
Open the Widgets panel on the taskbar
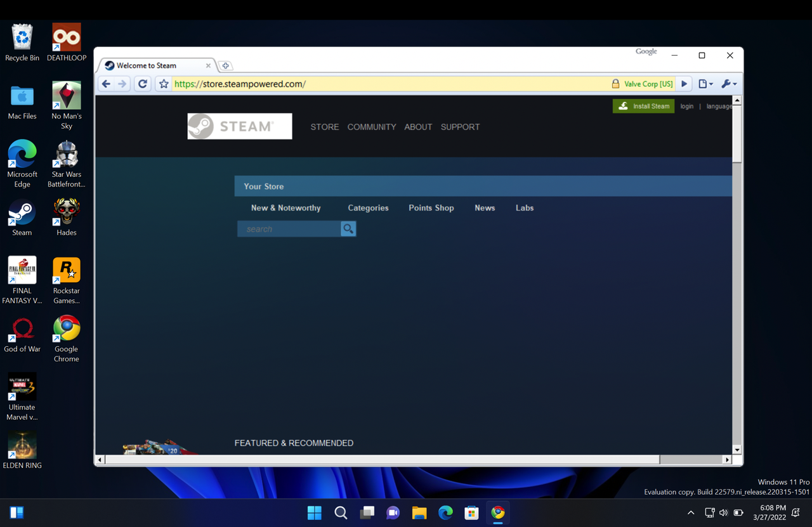click(x=17, y=512)
